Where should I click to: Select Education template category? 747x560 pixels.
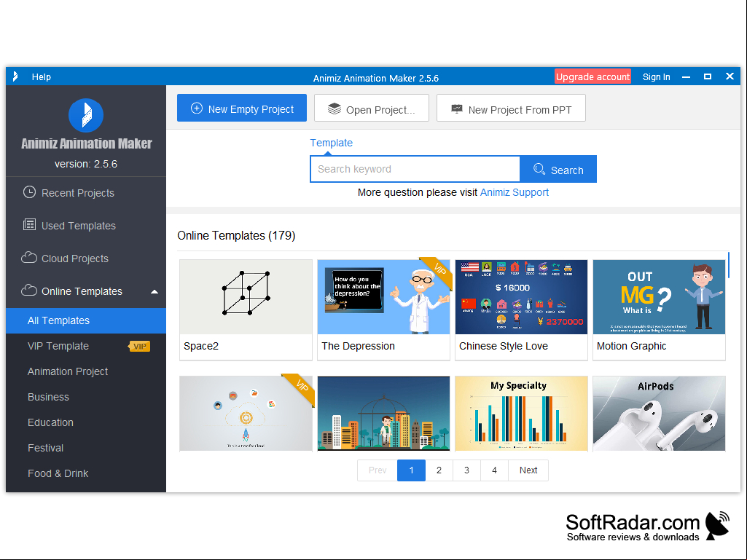coord(86,422)
